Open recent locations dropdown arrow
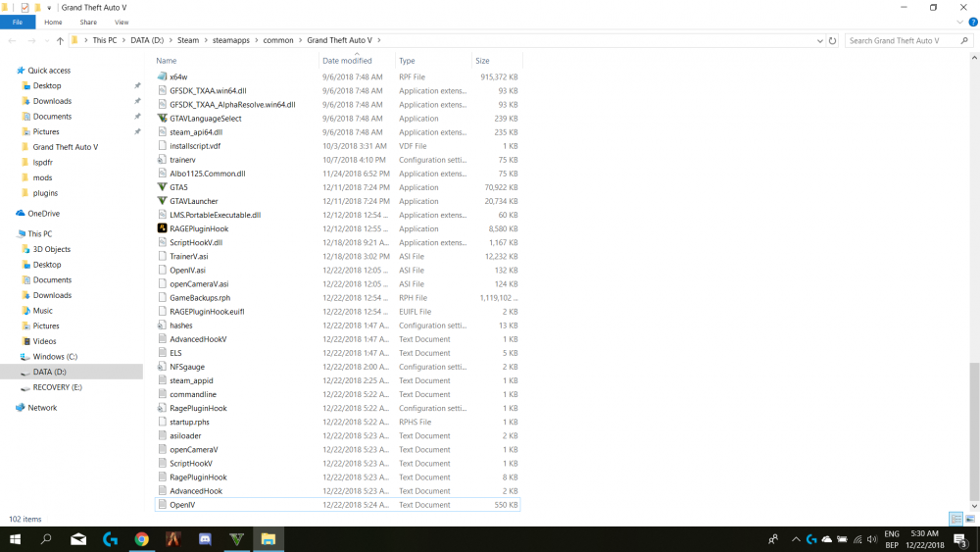Screen dimensions: 980x552 [x=47, y=40]
